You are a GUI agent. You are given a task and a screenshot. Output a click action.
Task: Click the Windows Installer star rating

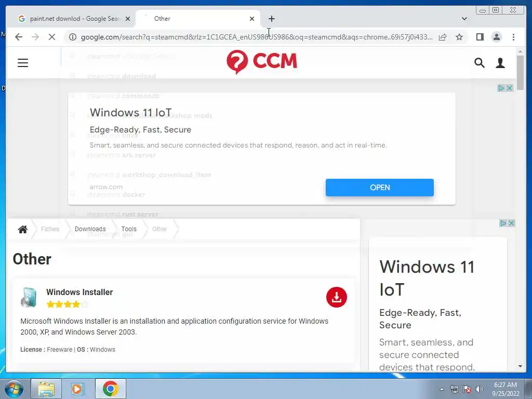click(x=67, y=304)
